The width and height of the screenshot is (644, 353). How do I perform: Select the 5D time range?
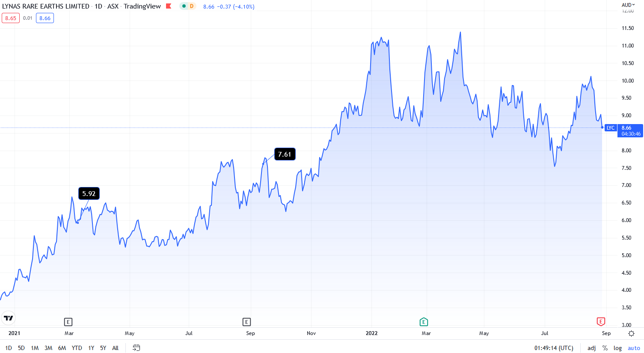tap(21, 348)
